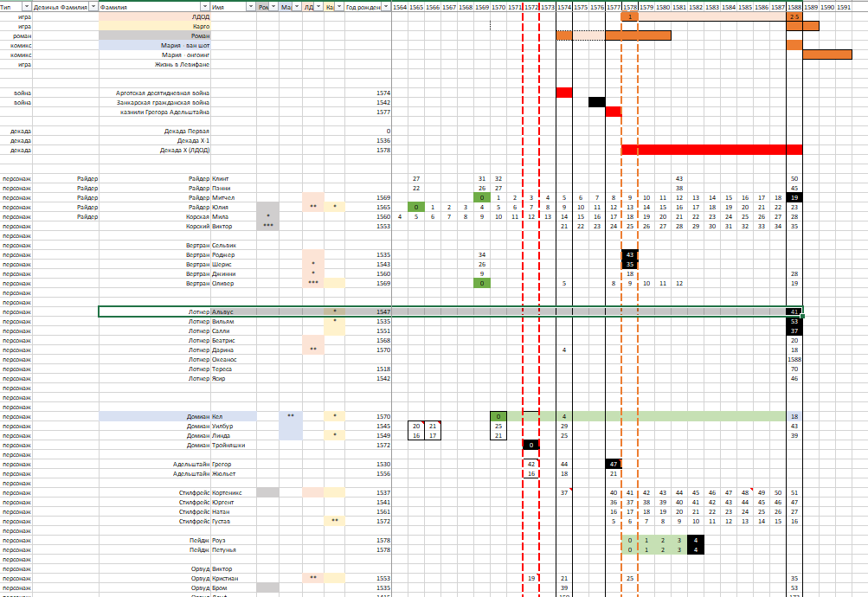Select the Арготская десятидневная война cell
This screenshot has width=868, height=597.
pyautogui.click(x=155, y=93)
